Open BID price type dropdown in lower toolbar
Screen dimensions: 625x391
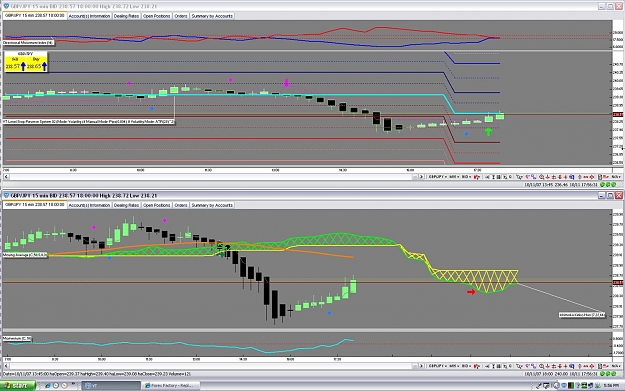pyautogui.click(x=466, y=366)
